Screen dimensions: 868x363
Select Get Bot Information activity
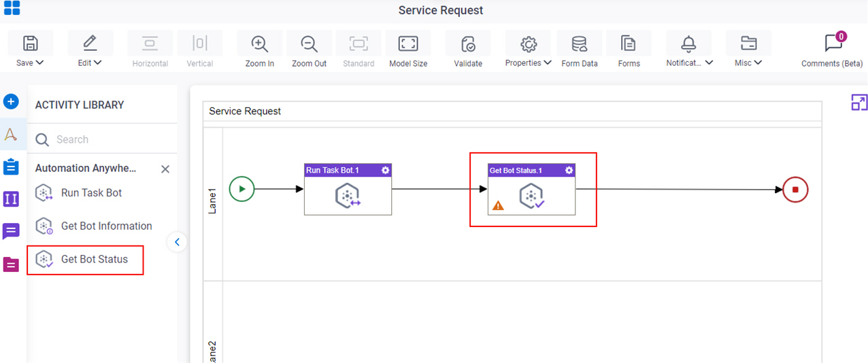[x=93, y=226]
